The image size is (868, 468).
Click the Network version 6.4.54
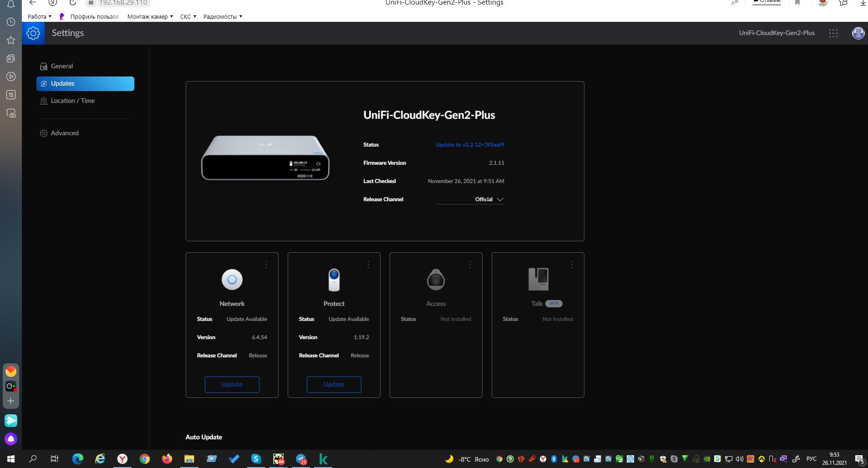pyautogui.click(x=259, y=337)
